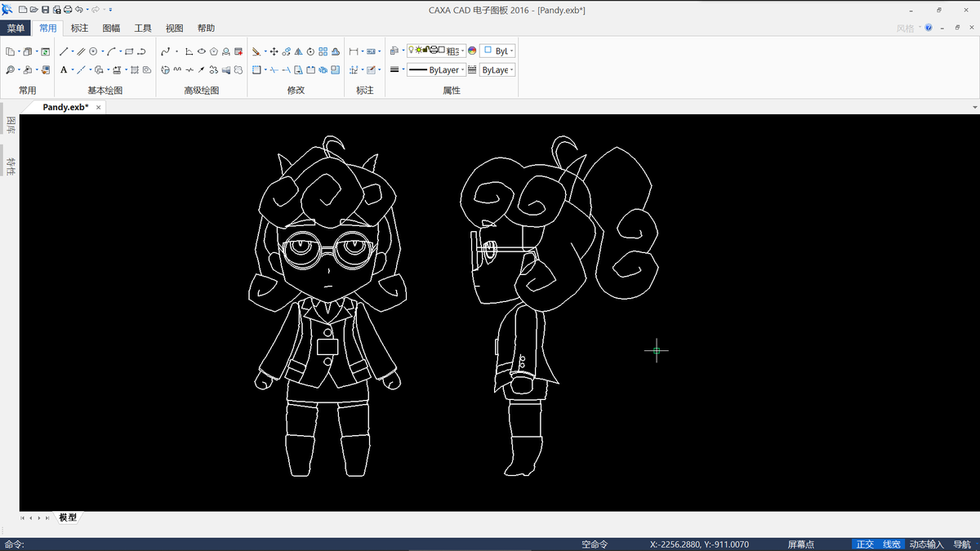The height and width of the screenshot is (551, 980).
Task: Select the Wave line tool
Action: (x=177, y=69)
